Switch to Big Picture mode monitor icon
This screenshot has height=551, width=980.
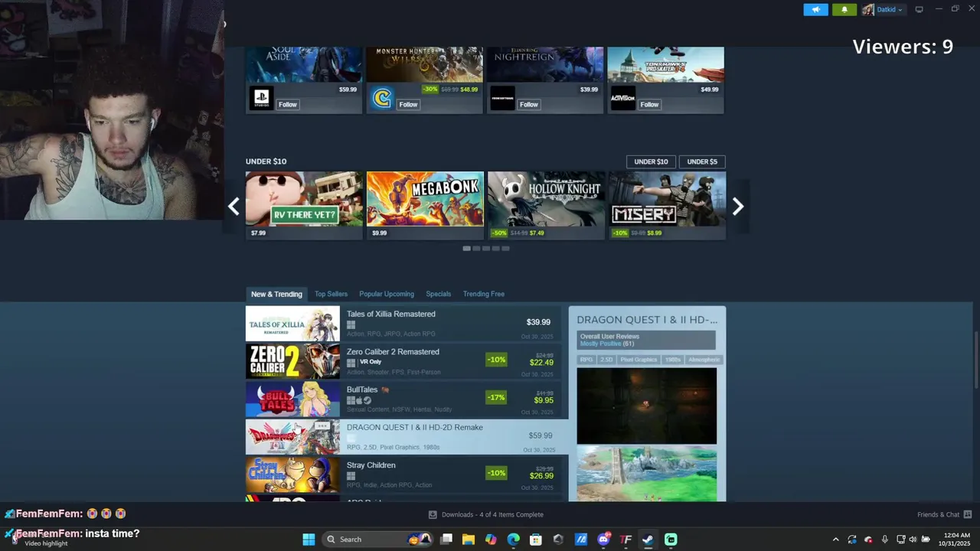[920, 9]
